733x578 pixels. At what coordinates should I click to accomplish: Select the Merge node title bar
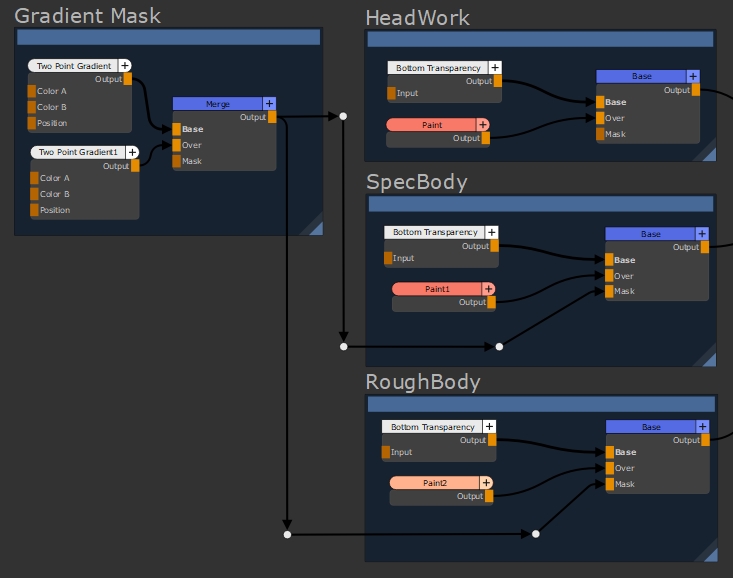217,103
